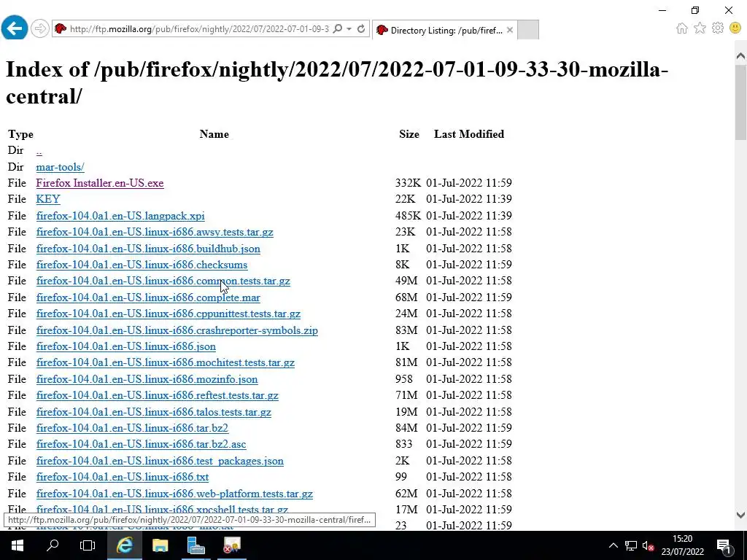Show hidden tray icons chevron
The width and height of the screenshot is (747, 560).
pos(614,545)
